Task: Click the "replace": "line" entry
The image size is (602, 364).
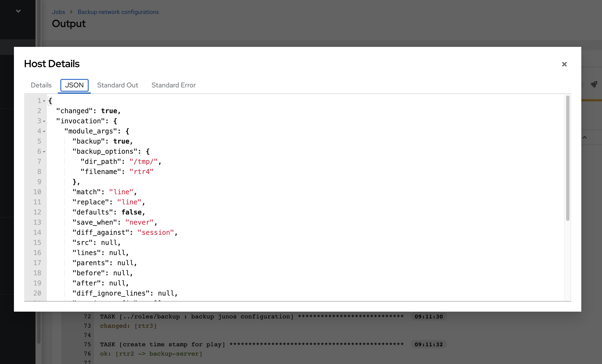Action: 109,202
